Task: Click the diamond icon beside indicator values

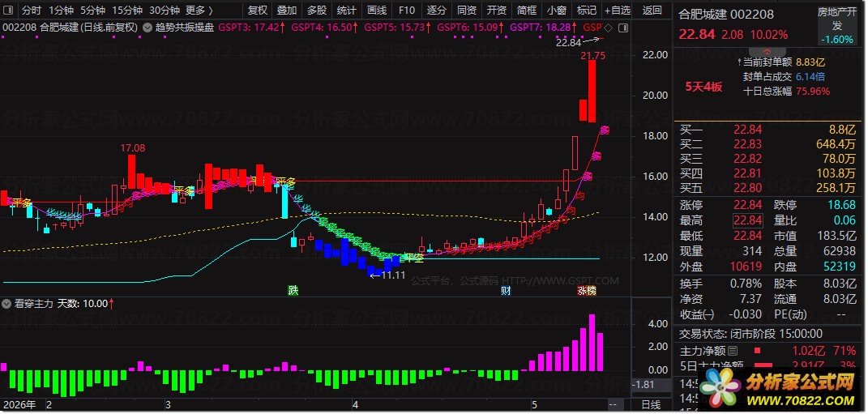Action: [608, 27]
